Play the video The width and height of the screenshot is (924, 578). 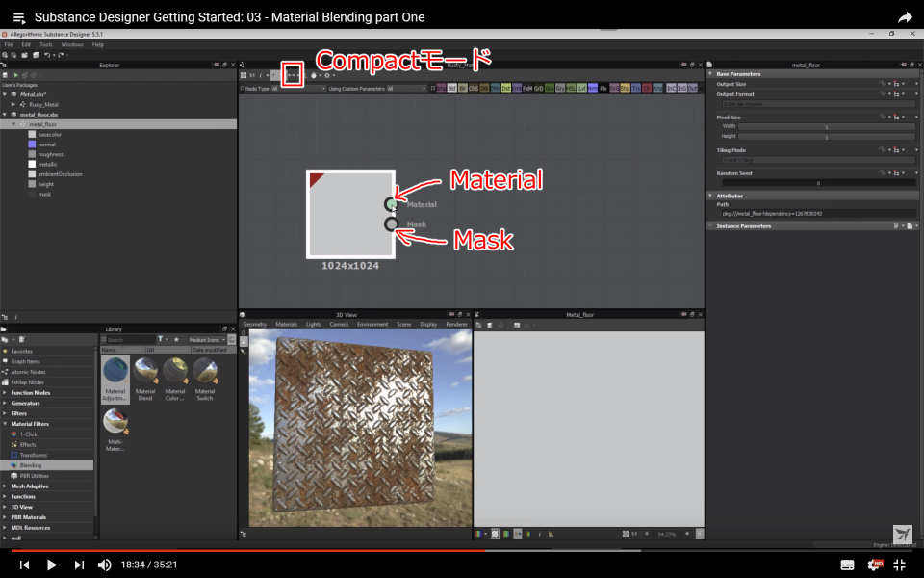tap(51, 565)
